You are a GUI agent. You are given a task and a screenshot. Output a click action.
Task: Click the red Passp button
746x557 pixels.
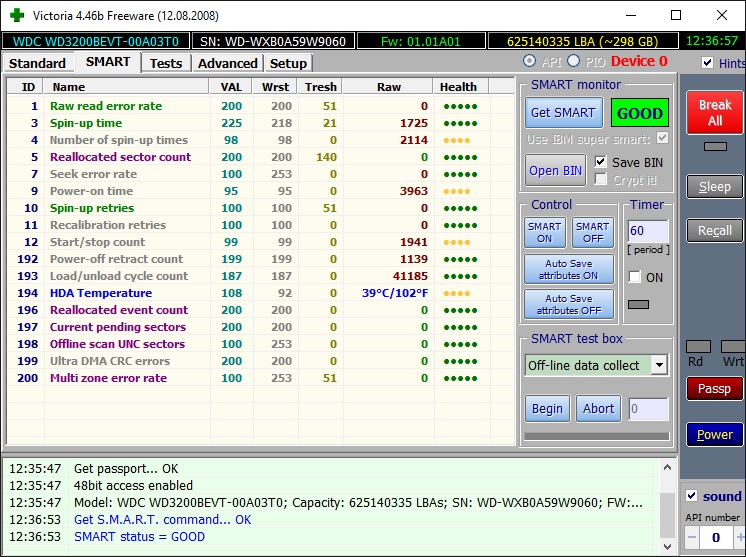[x=715, y=389]
